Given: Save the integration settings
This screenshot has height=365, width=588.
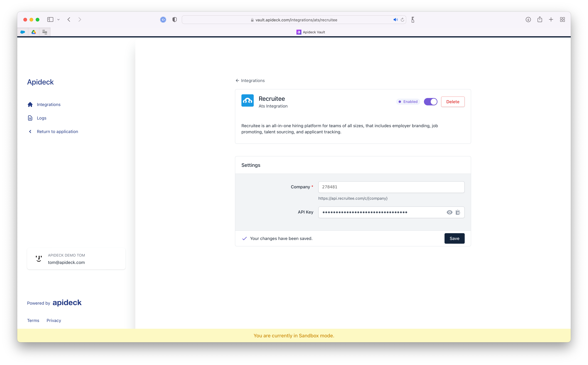Looking at the screenshot, I should coord(454,239).
